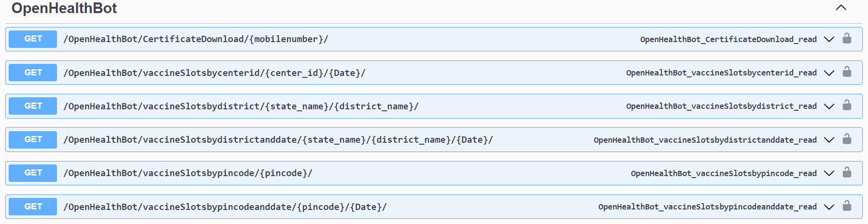Screen dimensions: 868x224
Task: Click lock icon on vaccineSlotsbydistrictanddate row
Action: pos(847,139)
